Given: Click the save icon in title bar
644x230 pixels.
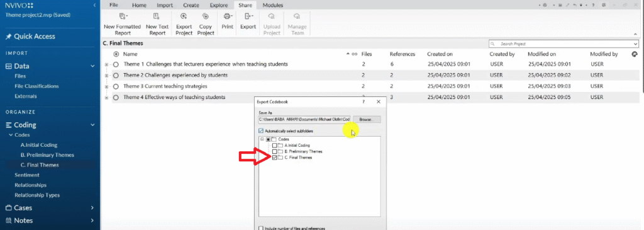Looking at the screenshot, I should coord(560,5).
